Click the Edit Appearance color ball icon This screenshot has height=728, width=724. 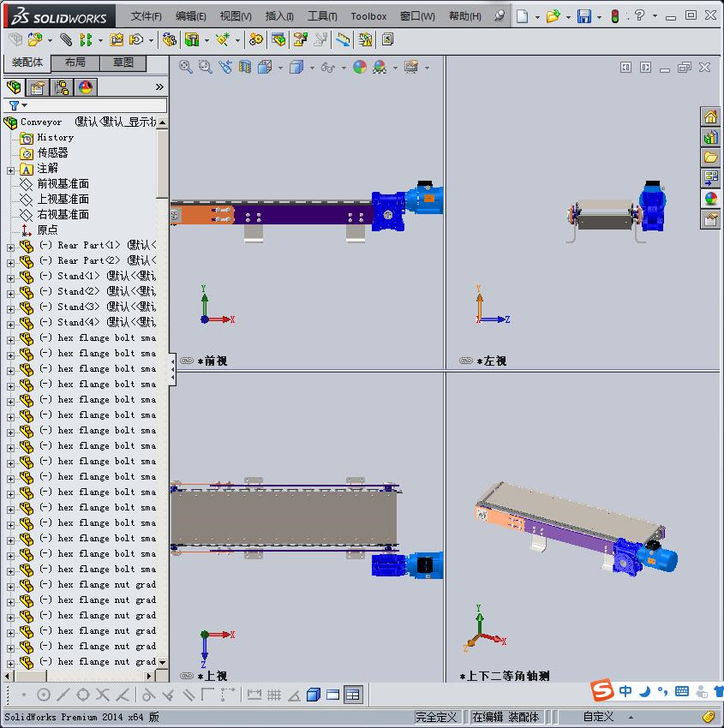360,68
